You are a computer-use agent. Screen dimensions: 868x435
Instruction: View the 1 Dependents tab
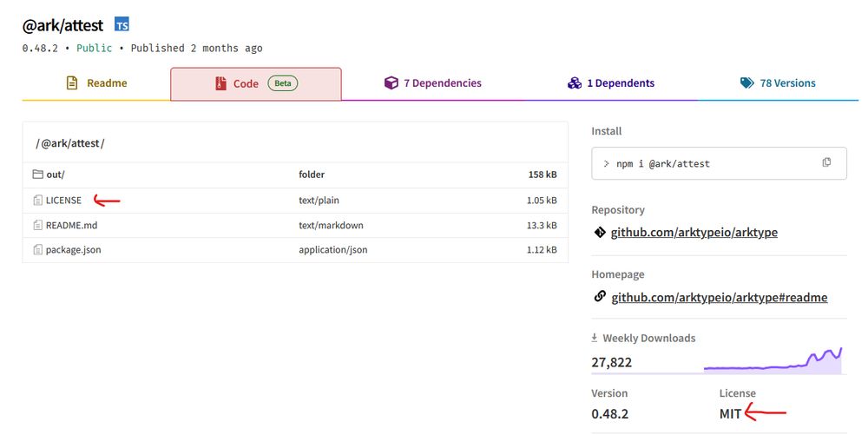(x=610, y=83)
